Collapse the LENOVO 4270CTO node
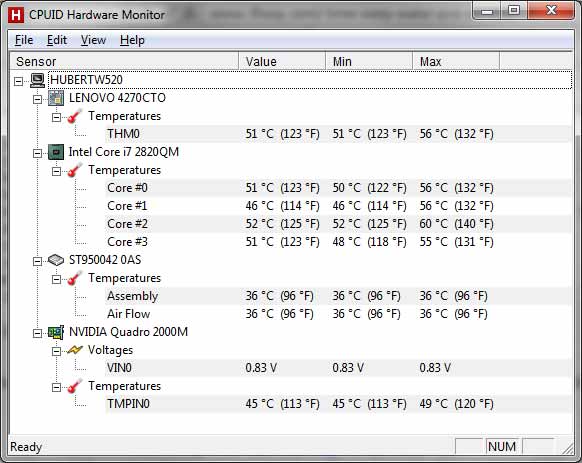This screenshot has width=582, height=463. coord(37,99)
